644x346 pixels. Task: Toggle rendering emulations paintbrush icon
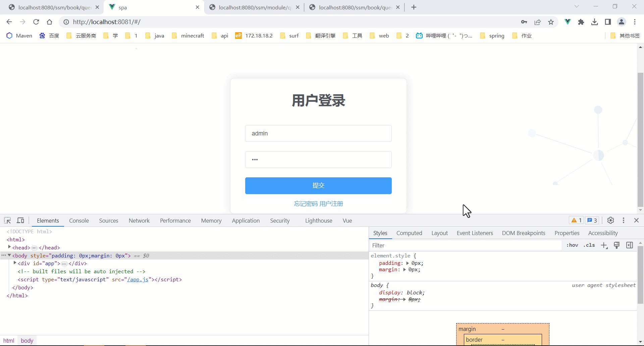coord(616,245)
